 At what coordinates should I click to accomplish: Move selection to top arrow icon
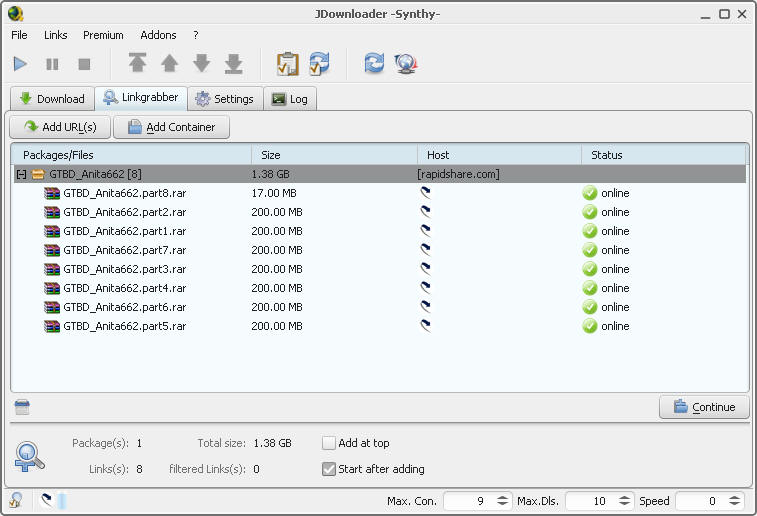pyautogui.click(x=138, y=63)
